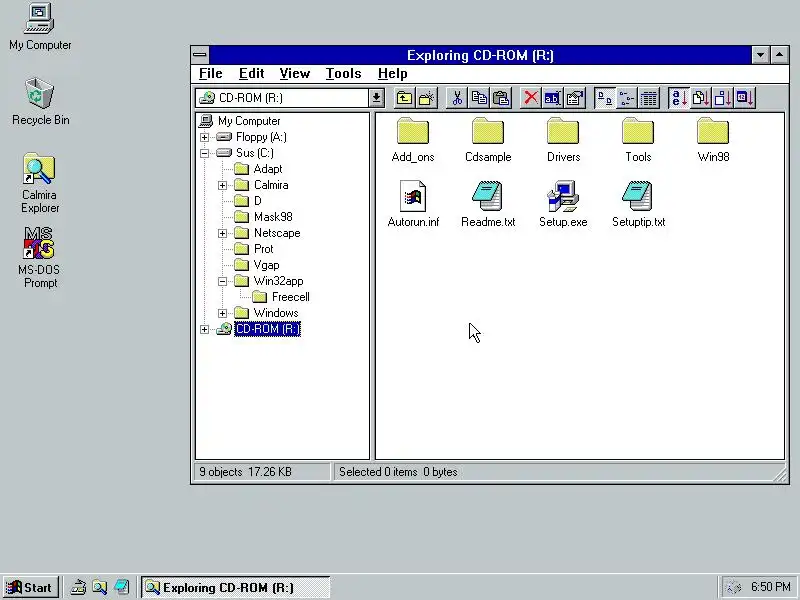Click the red X Delete icon

click(531, 97)
